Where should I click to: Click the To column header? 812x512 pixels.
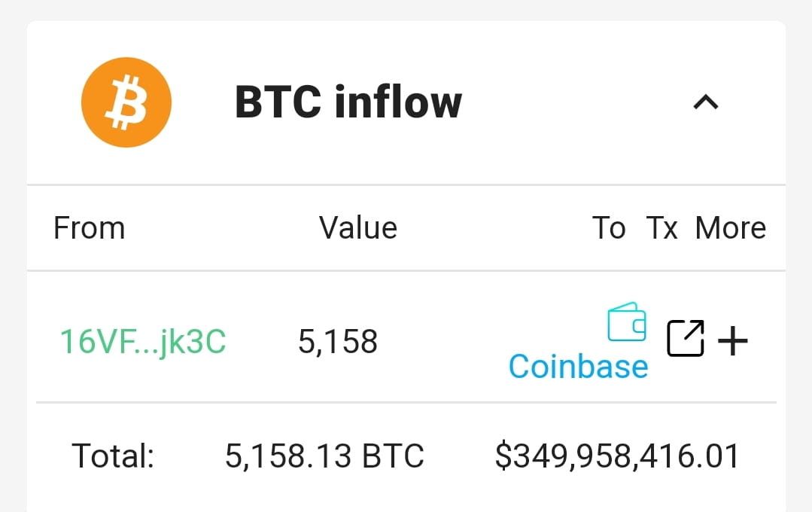[610, 227]
